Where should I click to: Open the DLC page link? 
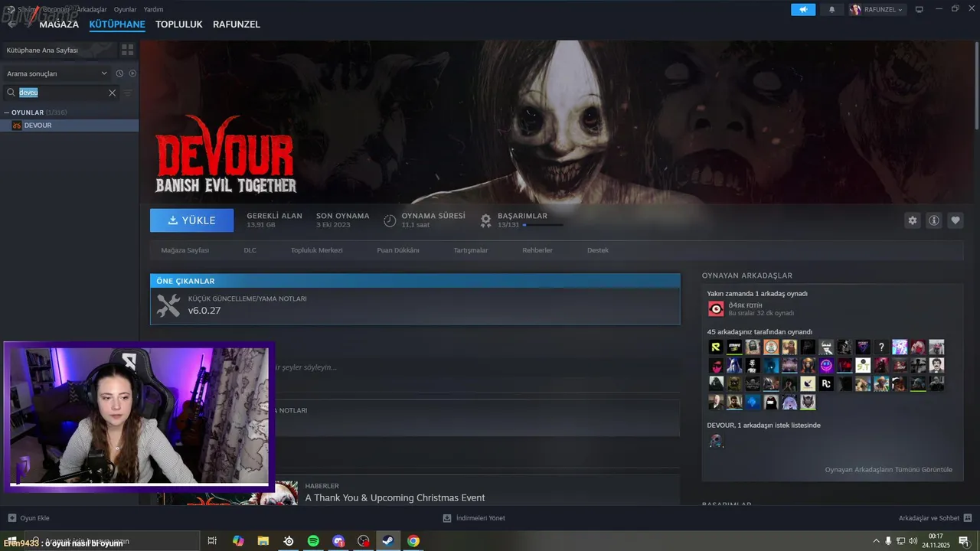click(x=250, y=250)
